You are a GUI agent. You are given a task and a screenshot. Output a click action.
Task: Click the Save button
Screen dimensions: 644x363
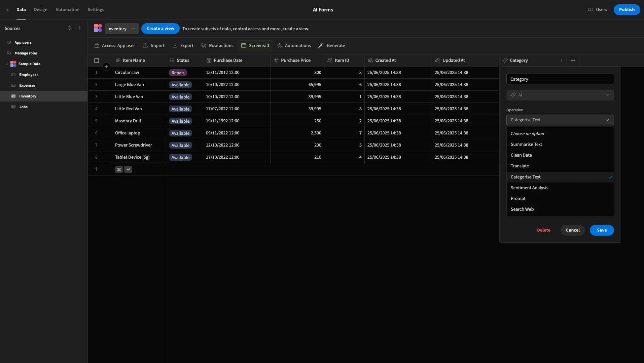tap(602, 230)
